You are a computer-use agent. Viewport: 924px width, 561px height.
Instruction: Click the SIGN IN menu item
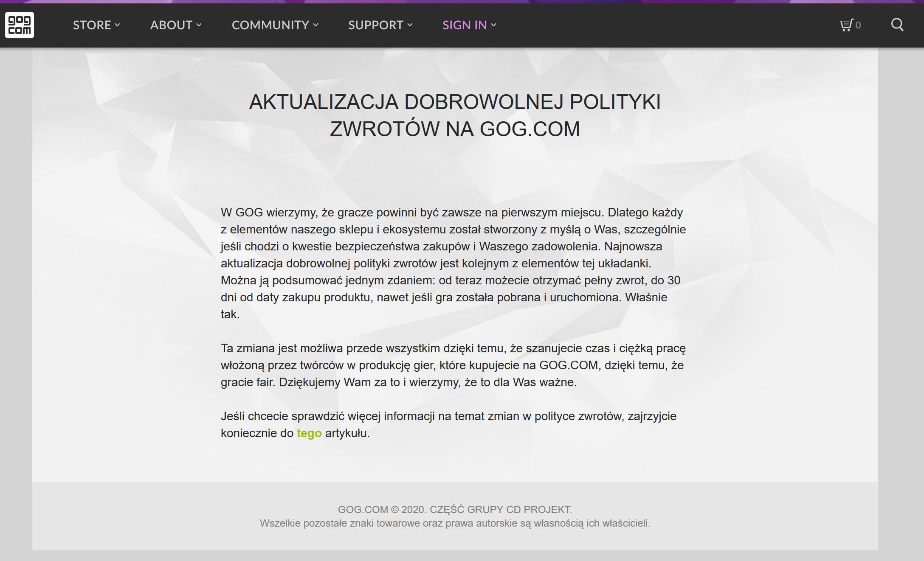pos(469,25)
